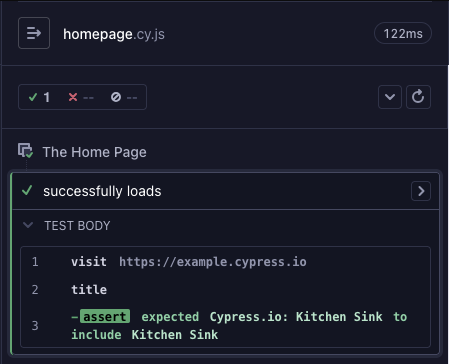Screen dimensions: 449x364
Task: Toggle the specs list sidebar icon
Action: point(34,33)
